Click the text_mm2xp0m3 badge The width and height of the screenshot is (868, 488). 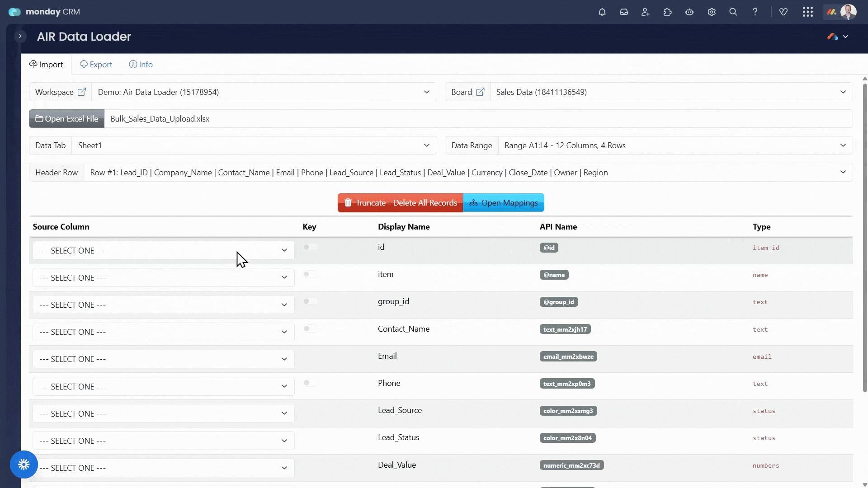[x=567, y=384]
